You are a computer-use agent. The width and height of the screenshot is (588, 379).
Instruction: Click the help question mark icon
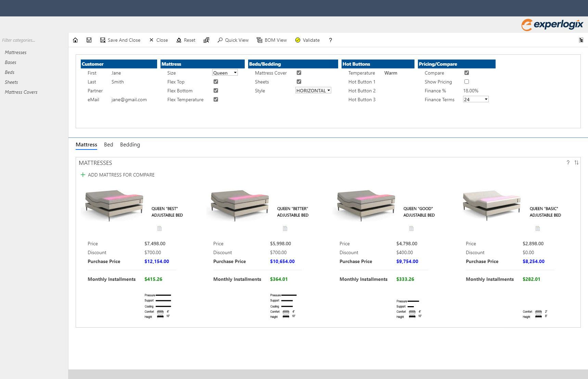point(330,40)
